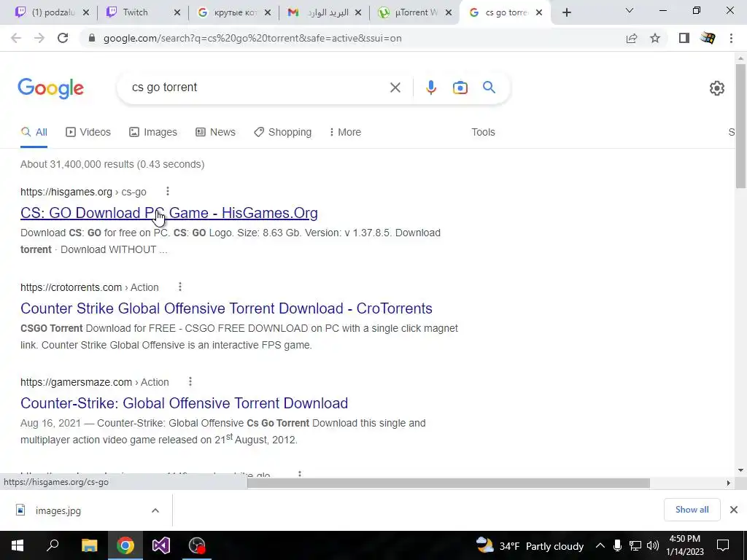Expand images.jpg download options chevron
The image size is (747, 560).
[155, 510]
